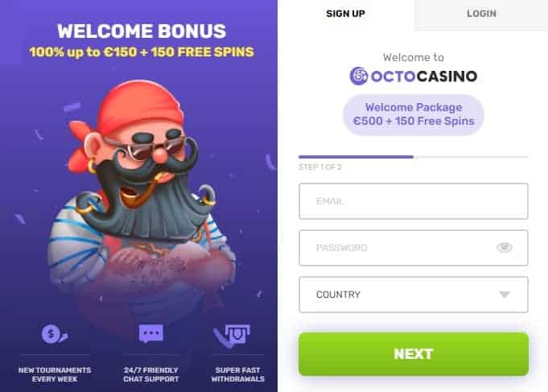Switch to the Login tab
548x392 pixels.
click(481, 14)
